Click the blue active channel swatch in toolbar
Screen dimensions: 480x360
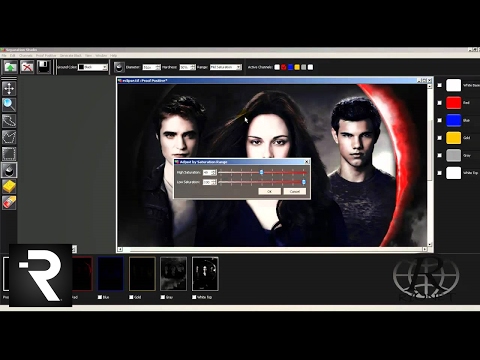(x=290, y=67)
